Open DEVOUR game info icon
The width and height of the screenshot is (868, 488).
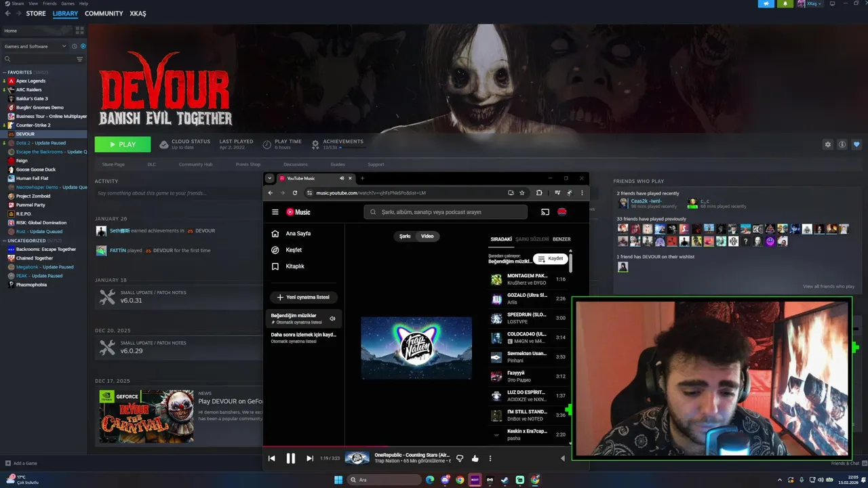click(842, 144)
